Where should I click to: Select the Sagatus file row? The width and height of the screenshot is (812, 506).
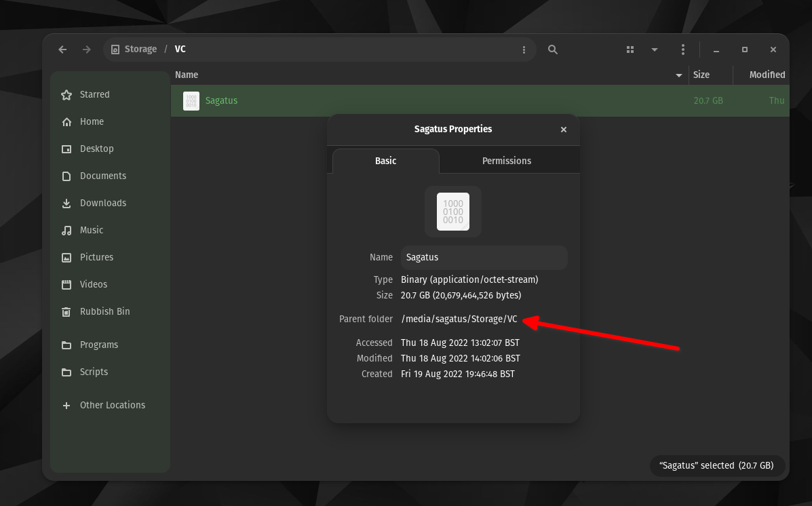point(480,100)
